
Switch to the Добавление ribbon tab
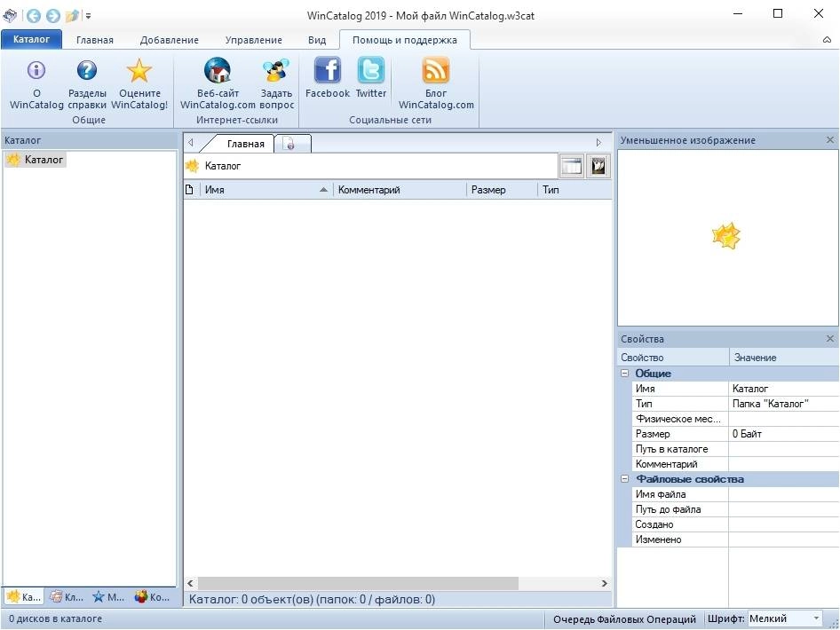pos(169,40)
